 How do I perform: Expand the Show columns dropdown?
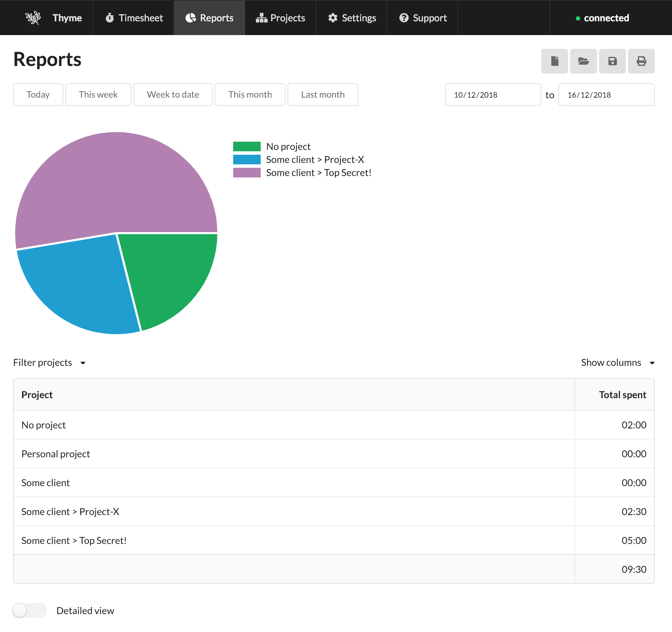point(618,362)
